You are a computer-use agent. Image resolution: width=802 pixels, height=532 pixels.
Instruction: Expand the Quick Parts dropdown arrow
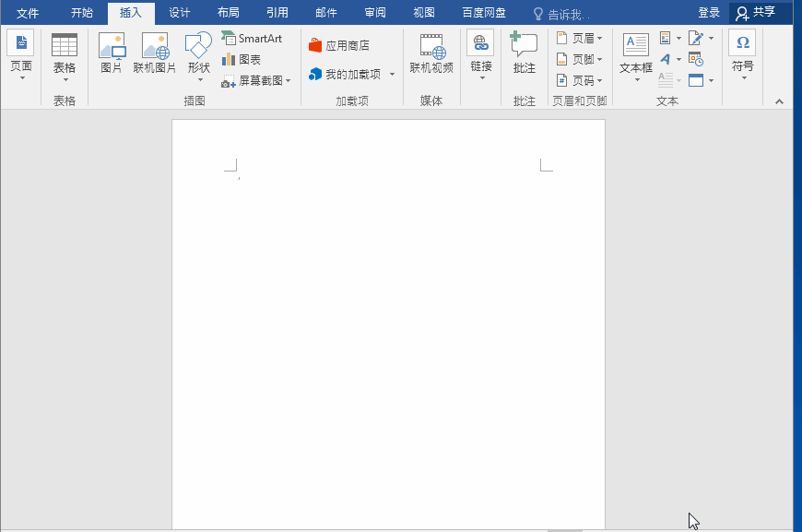pos(678,39)
